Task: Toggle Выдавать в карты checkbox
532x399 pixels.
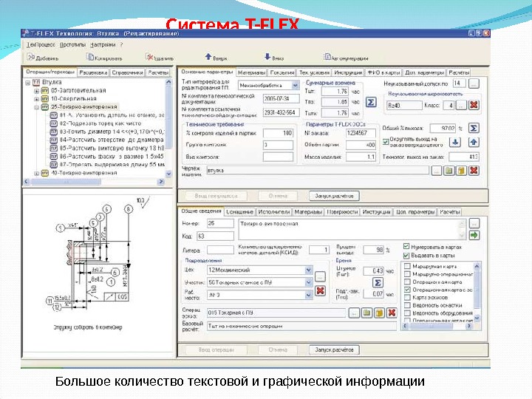Action: click(406, 255)
